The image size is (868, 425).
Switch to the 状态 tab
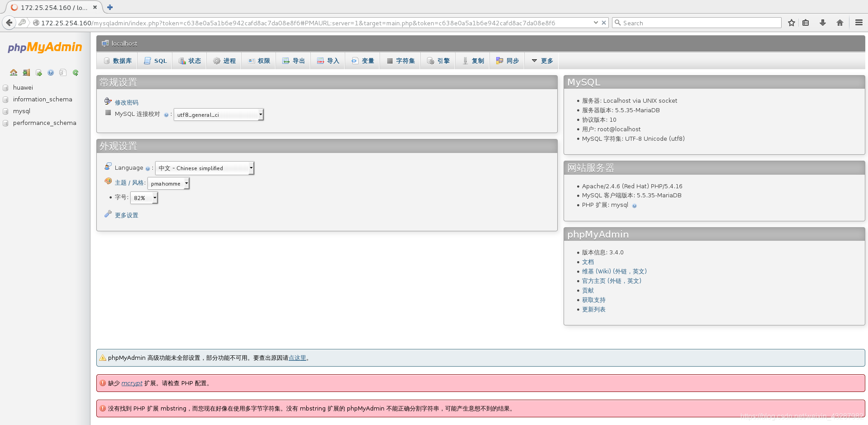tap(190, 61)
